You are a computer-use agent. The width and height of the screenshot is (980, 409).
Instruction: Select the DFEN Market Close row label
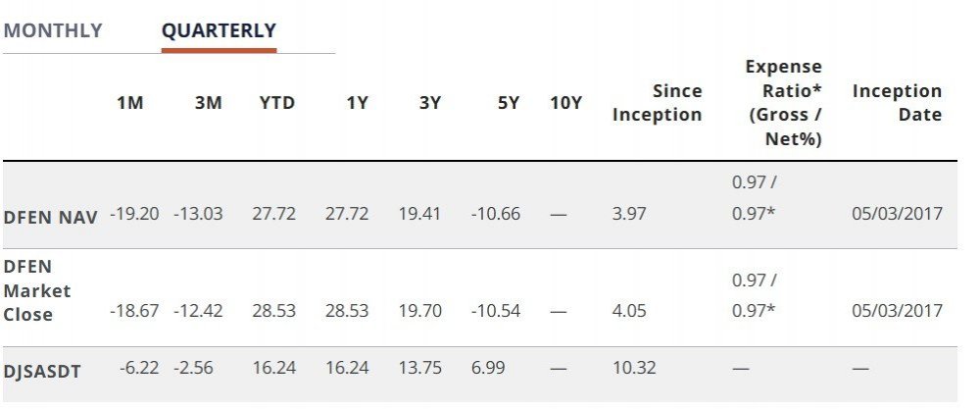tap(37, 291)
